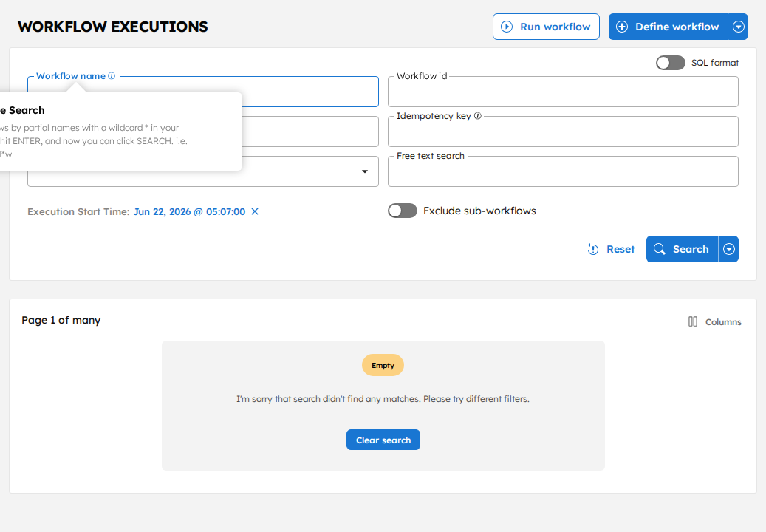Click the Idempotency key input field
The height and width of the screenshot is (532, 766).
[x=563, y=132]
